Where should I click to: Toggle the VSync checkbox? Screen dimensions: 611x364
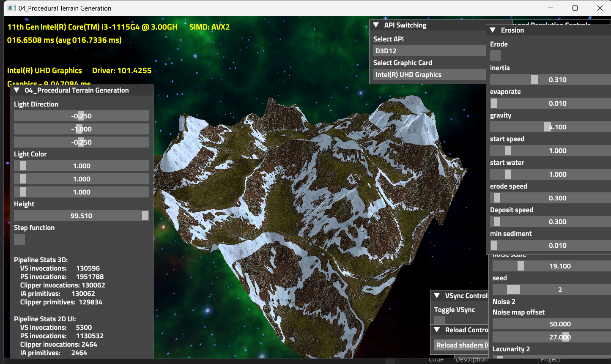[x=440, y=320]
